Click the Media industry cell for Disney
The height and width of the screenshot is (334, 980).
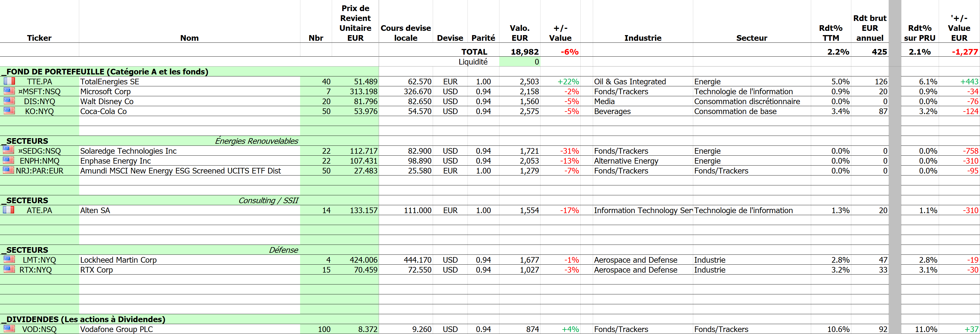coord(643,101)
